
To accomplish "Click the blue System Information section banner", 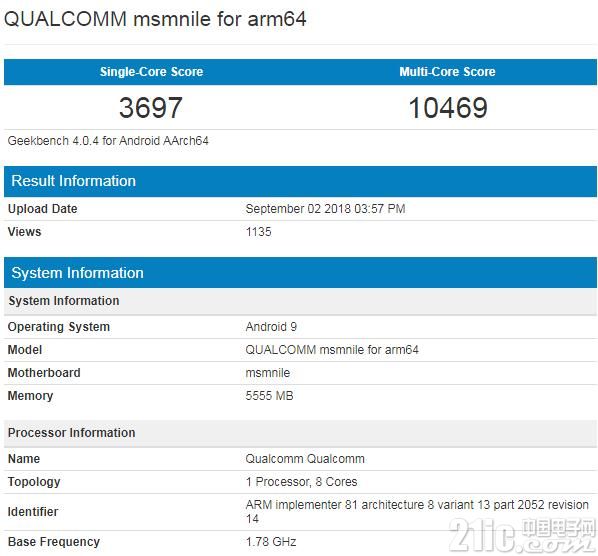I will [x=301, y=272].
